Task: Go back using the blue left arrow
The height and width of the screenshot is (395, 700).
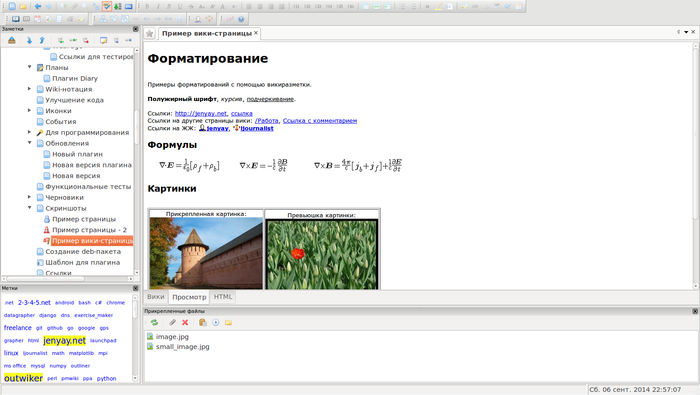Action: point(38,6)
